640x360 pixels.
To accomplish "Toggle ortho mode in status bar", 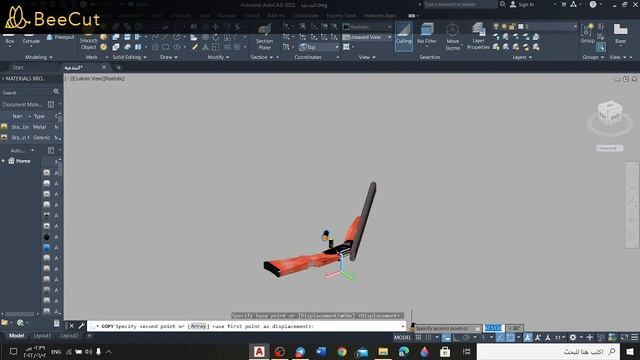I will [456, 338].
